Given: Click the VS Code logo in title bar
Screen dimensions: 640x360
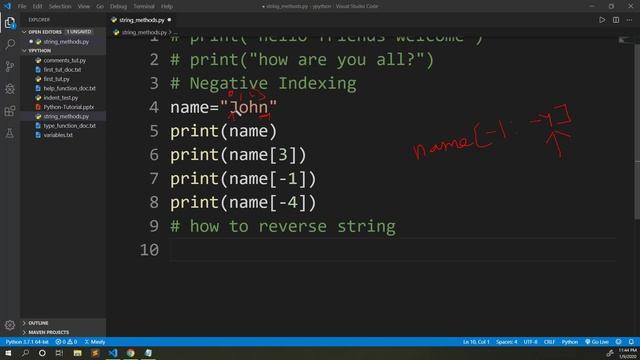Looking at the screenshot, I should click(x=7, y=6).
